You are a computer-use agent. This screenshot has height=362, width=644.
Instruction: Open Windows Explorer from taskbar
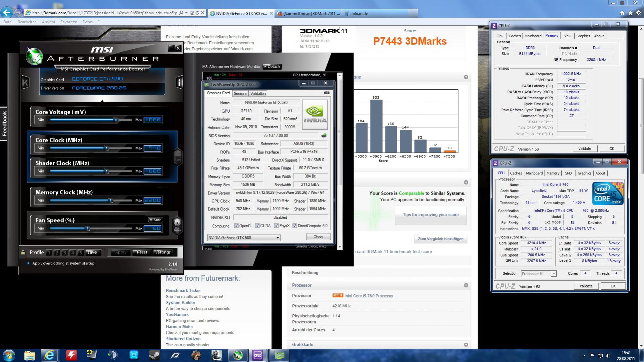coord(30,355)
